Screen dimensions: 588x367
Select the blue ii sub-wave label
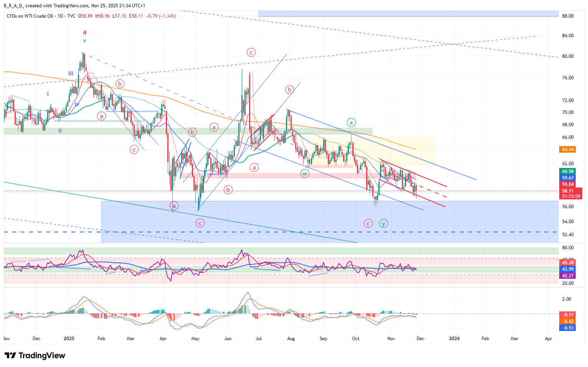point(60,131)
